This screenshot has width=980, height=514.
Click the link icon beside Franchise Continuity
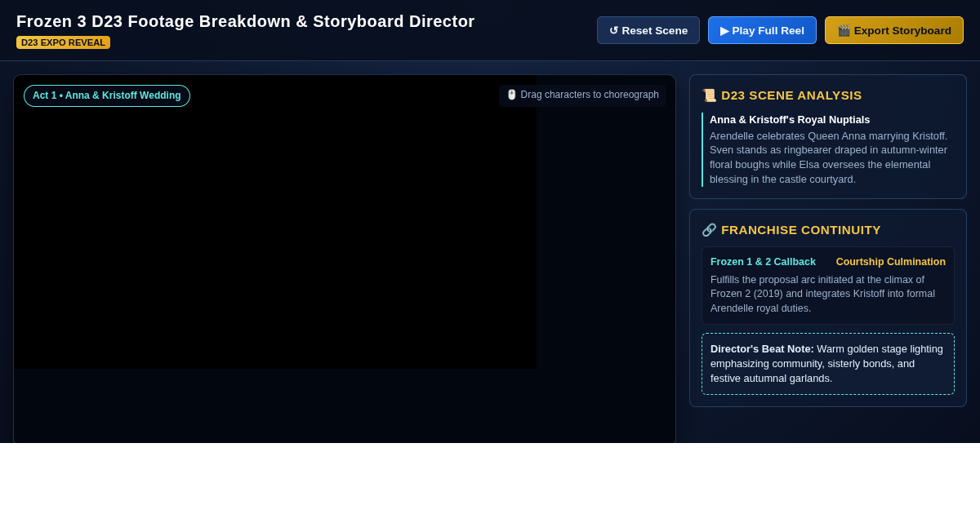point(709,230)
